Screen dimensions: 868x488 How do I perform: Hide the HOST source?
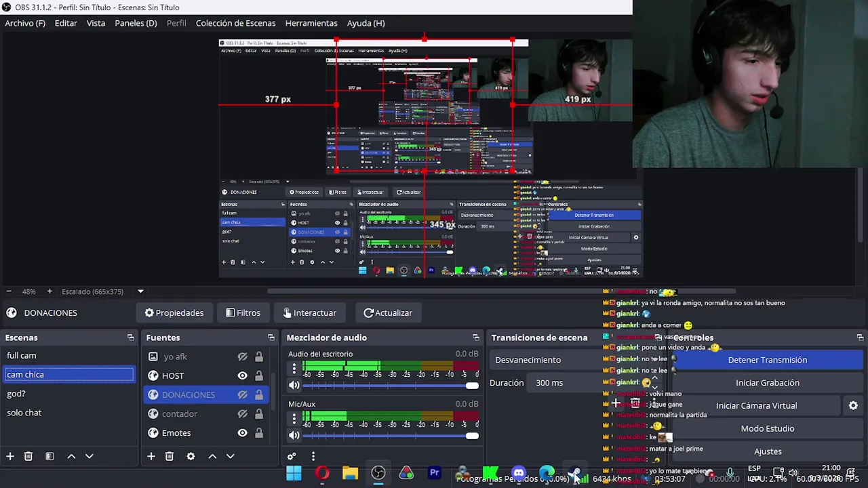click(242, 375)
